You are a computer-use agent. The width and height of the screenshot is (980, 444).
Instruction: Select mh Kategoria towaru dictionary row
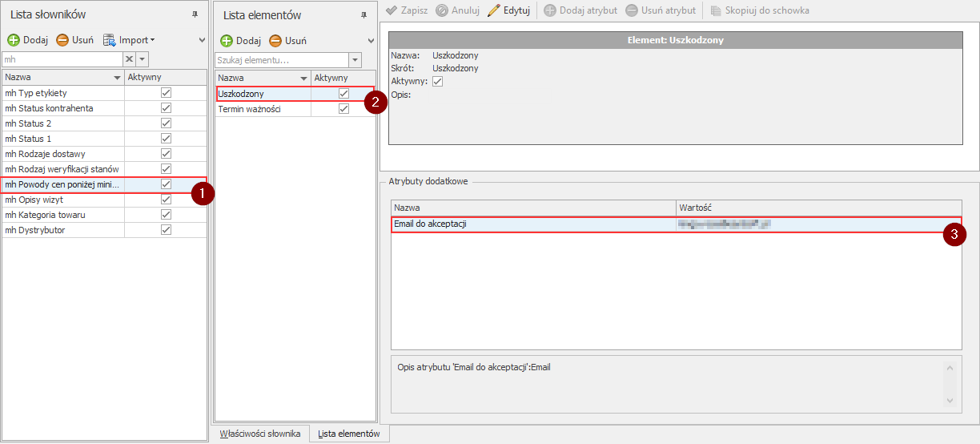pos(45,215)
